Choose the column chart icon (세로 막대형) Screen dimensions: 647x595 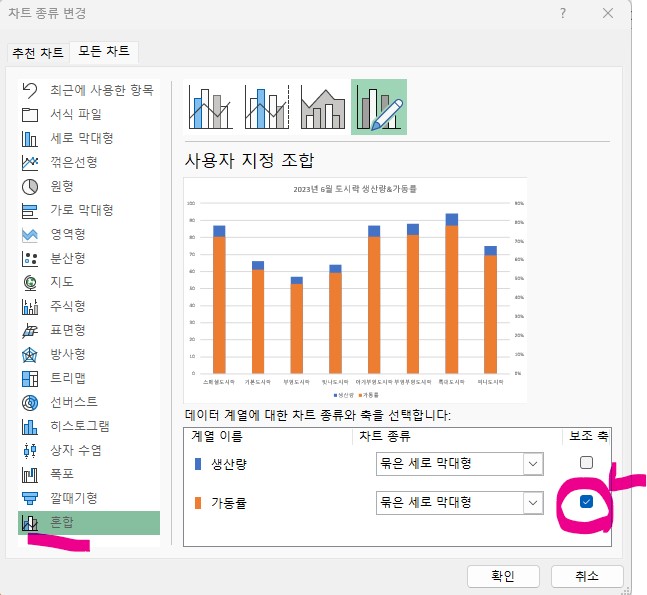click(30, 139)
